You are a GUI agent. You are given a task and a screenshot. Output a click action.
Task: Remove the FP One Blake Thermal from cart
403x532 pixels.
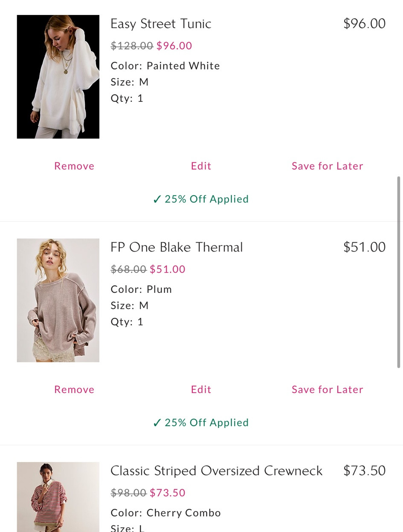74,389
